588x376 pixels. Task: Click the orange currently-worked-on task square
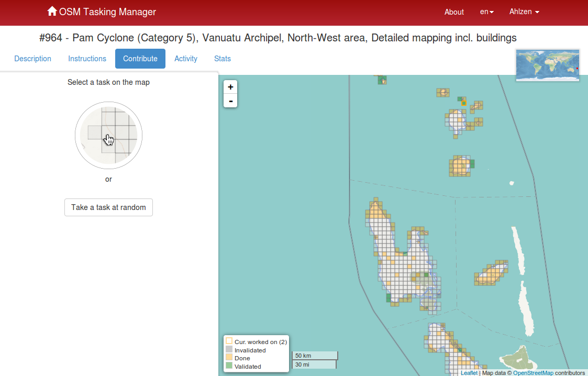(x=464, y=103)
